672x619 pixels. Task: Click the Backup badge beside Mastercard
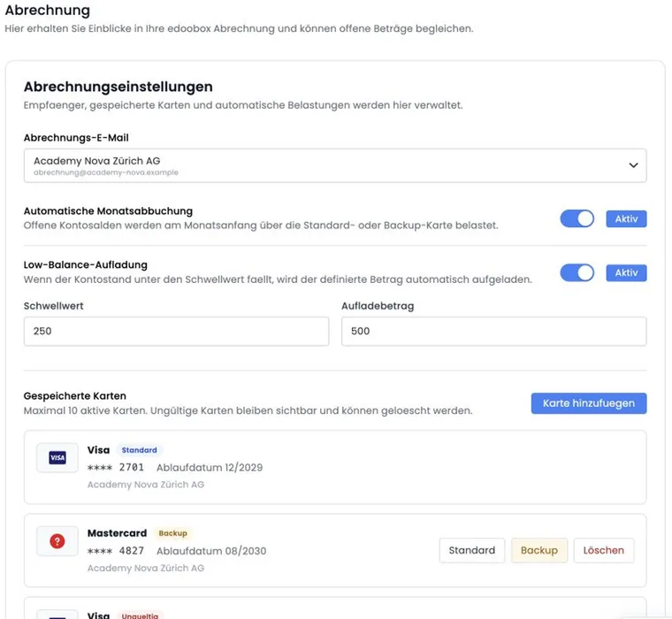point(172,533)
